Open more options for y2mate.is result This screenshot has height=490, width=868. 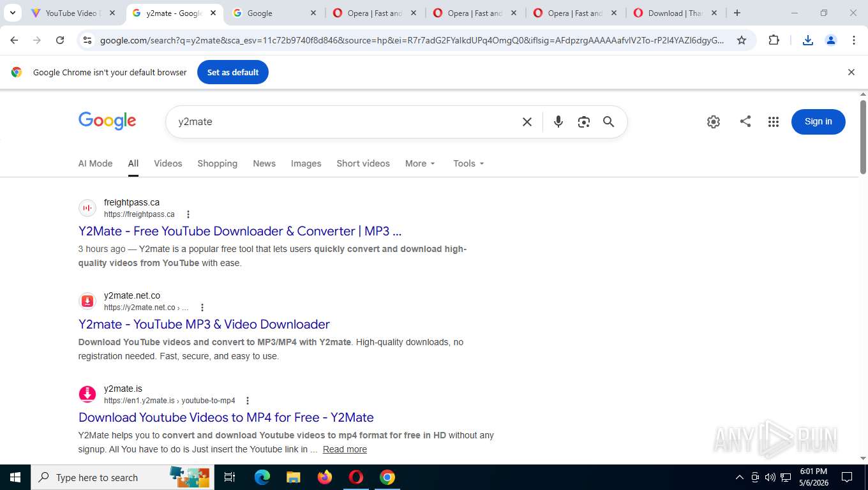[x=248, y=401]
